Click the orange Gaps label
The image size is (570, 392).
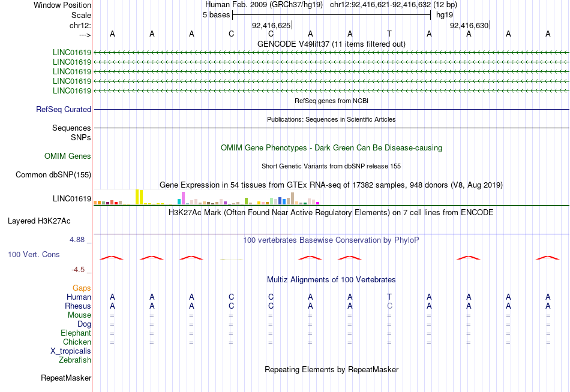coord(82,288)
